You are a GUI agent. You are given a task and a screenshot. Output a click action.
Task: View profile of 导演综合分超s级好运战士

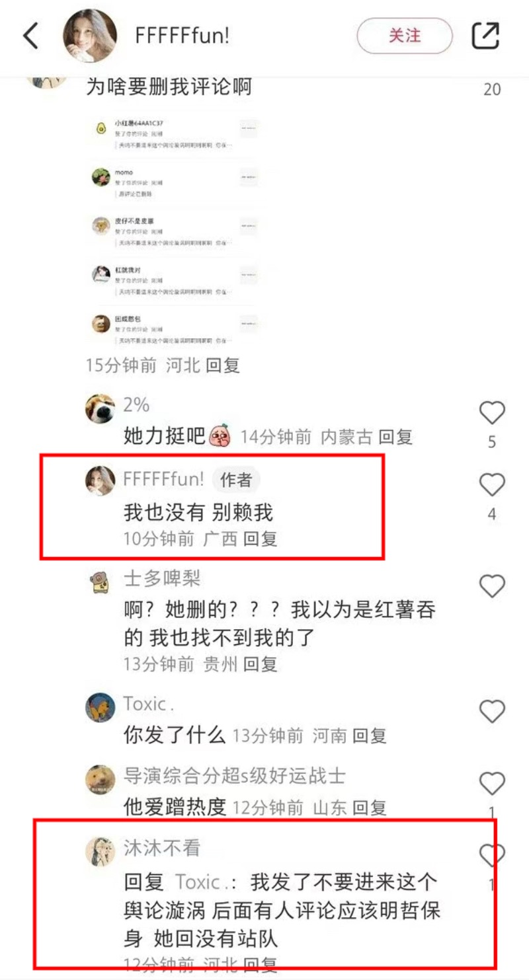pos(100,780)
